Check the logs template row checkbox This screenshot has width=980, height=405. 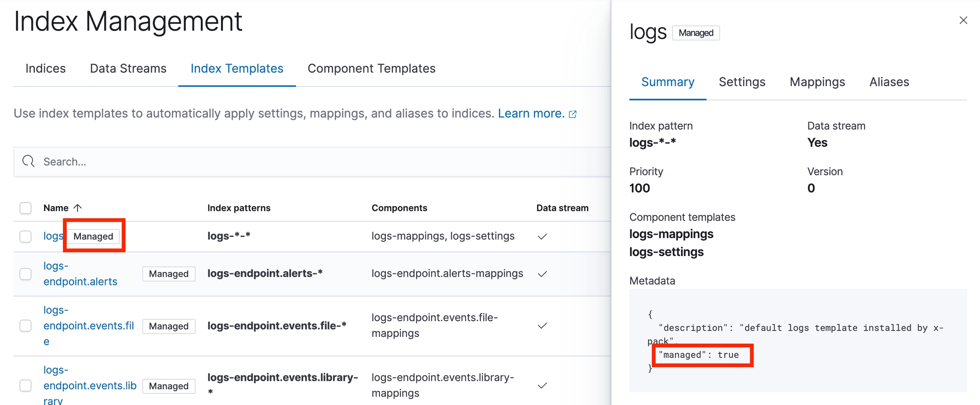click(26, 236)
